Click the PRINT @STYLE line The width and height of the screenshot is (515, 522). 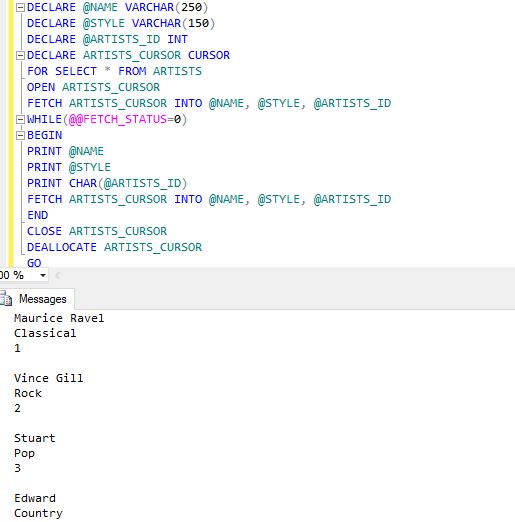pos(69,167)
